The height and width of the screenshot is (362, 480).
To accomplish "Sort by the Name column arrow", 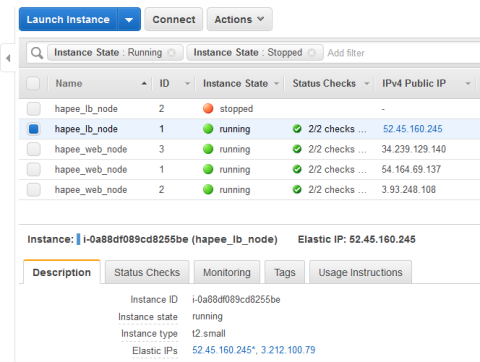I will [144, 83].
